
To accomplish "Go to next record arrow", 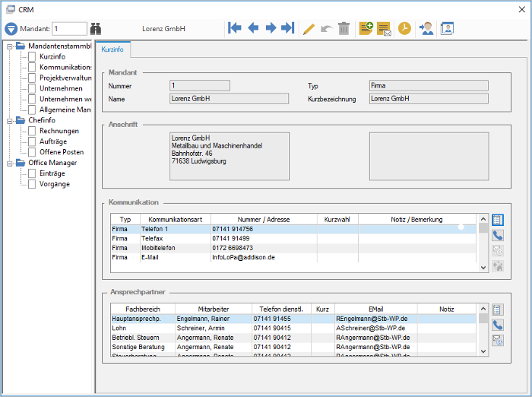I will [271, 28].
